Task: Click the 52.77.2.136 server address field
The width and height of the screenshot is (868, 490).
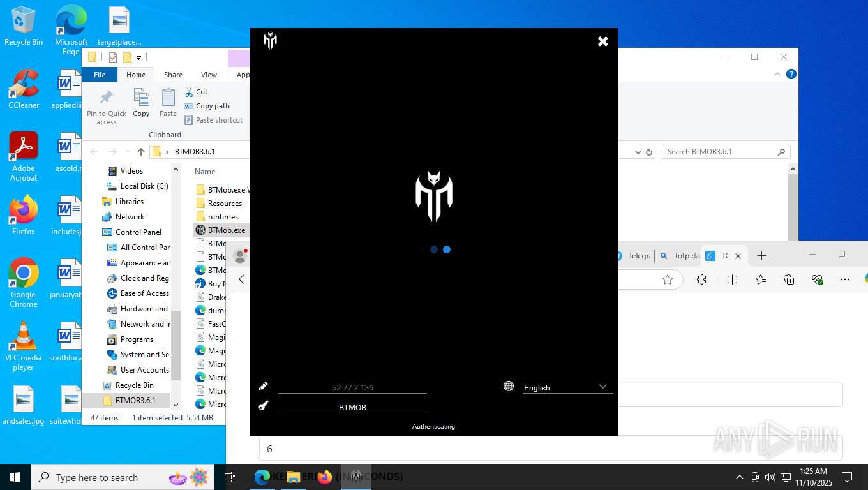Action: [352, 387]
